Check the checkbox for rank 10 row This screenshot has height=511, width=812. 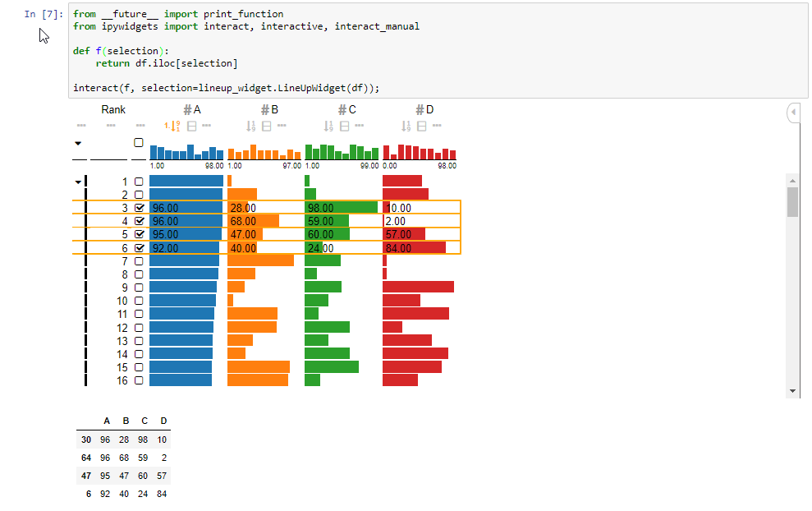pos(139,301)
